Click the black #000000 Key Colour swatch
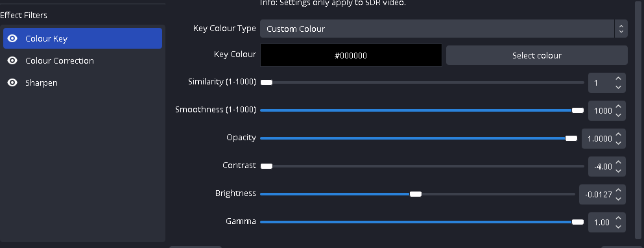The image size is (644, 248). (x=351, y=55)
